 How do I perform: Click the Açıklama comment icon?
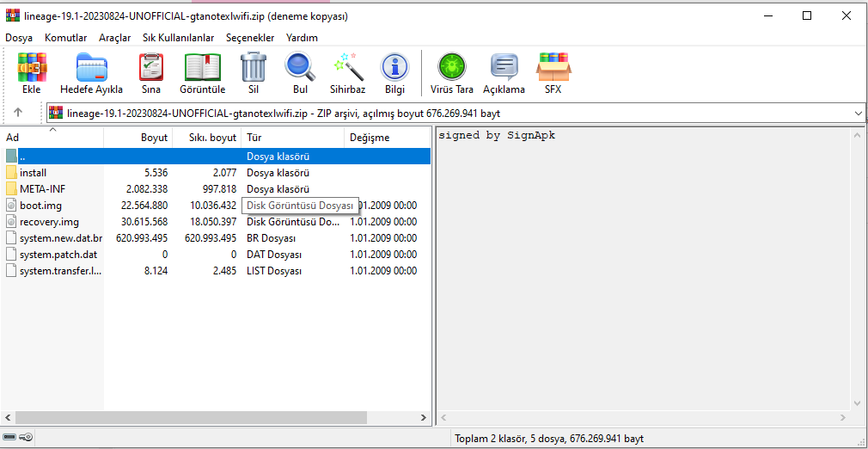pyautogui.click(x=504, y=68)
